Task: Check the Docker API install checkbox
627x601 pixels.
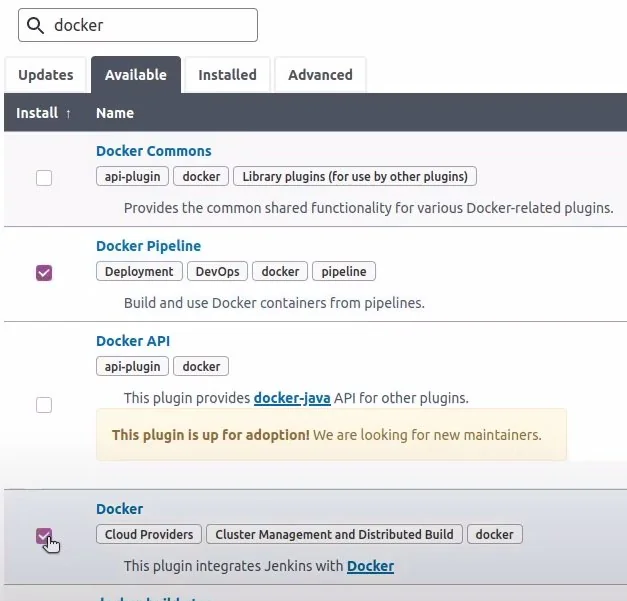Action: coord(44,405)
